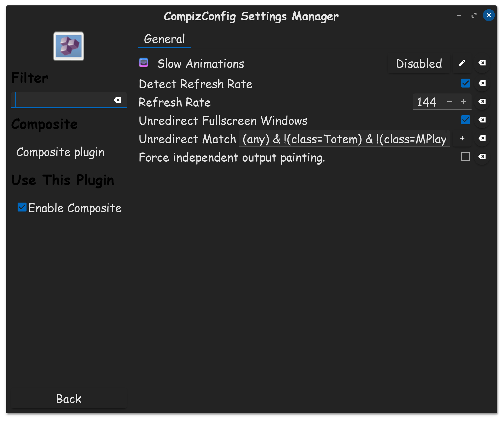Viewport: 504px width, 421px height.
Task: Click the Composite plugin description text
Action: click(60, 152)
